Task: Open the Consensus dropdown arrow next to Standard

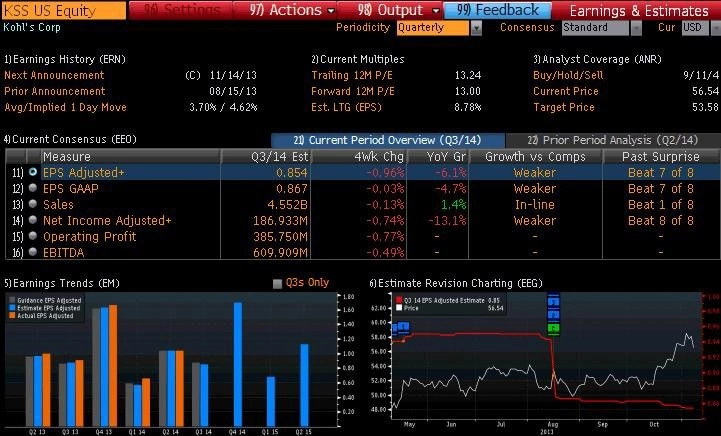Action: click(636, 28)
